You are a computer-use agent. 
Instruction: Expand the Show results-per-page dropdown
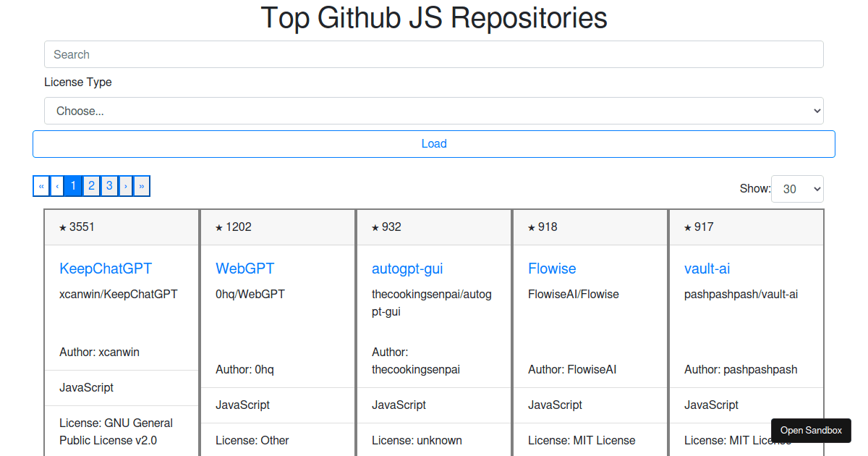coord(797,189)
